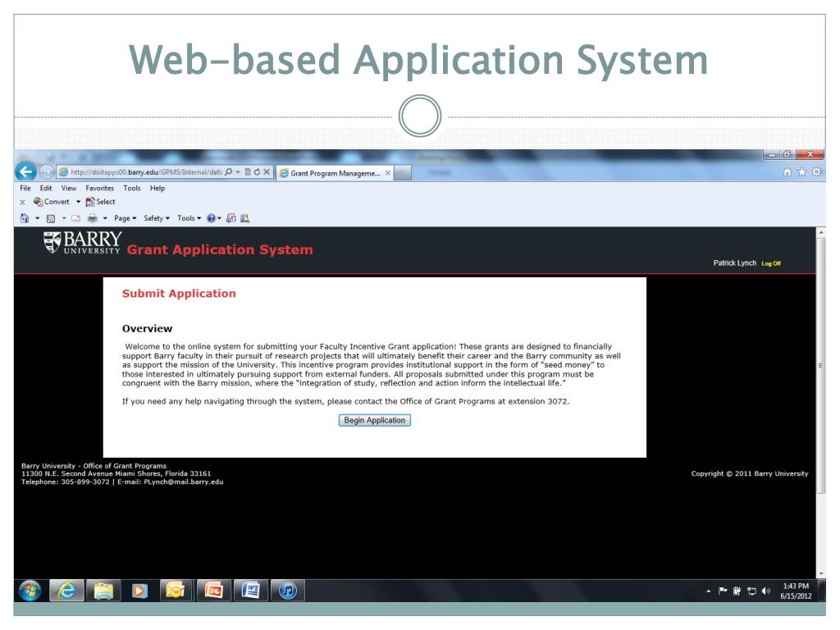This screenshot has width=840, height=630.
Task: Click the power plug icon in system tray
Action: 737,591
